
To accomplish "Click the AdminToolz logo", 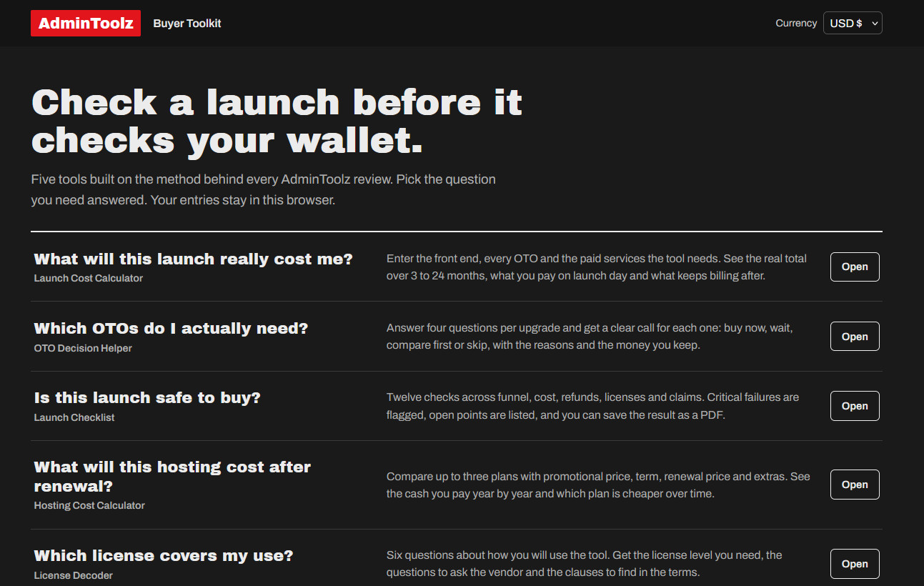I will [86, 23].
